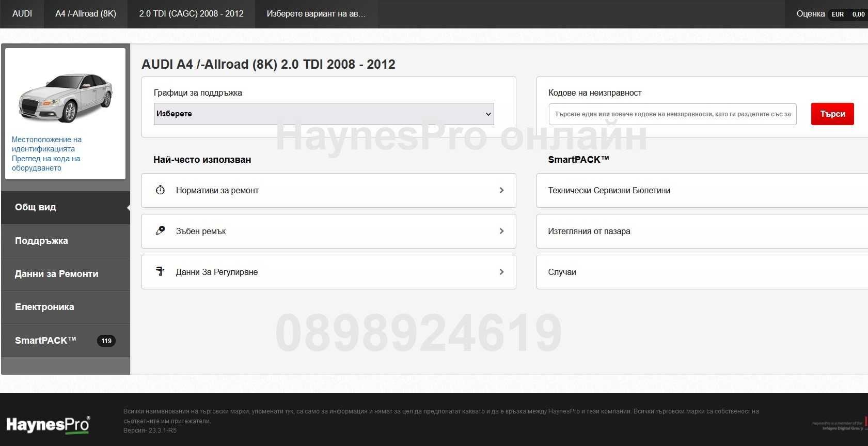Click the Нормативи за ремонт row label
Viewport: 868px width, 446px height.
pyautogui.click(x=217, y=190)
